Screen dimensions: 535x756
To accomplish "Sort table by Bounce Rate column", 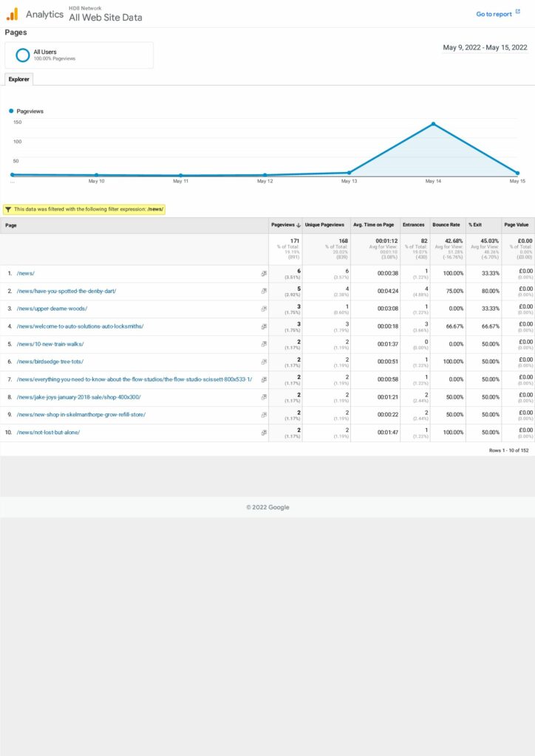I will 445,225.
